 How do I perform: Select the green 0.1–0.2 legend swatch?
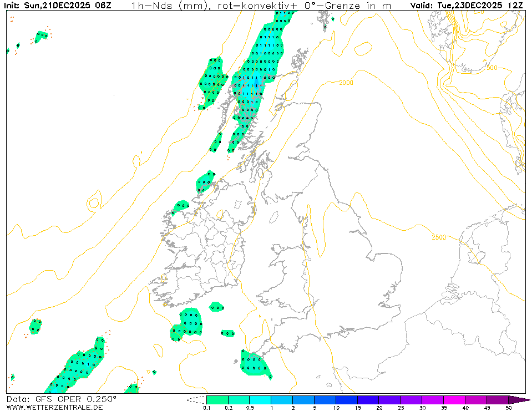(x=217, y=399)
